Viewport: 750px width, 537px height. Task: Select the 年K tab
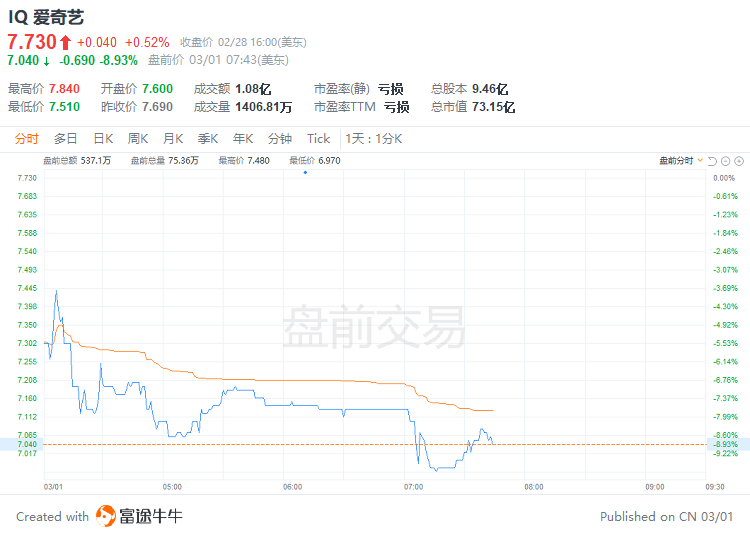coord(243,139)
